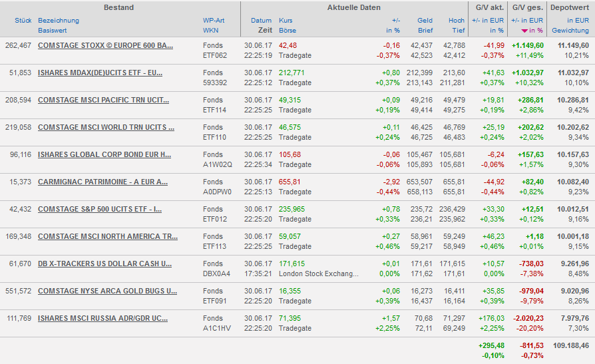The height and width of the screenshot is (364, 595).
Task: Sort by Basiswert column header
Action: point(53,31)
